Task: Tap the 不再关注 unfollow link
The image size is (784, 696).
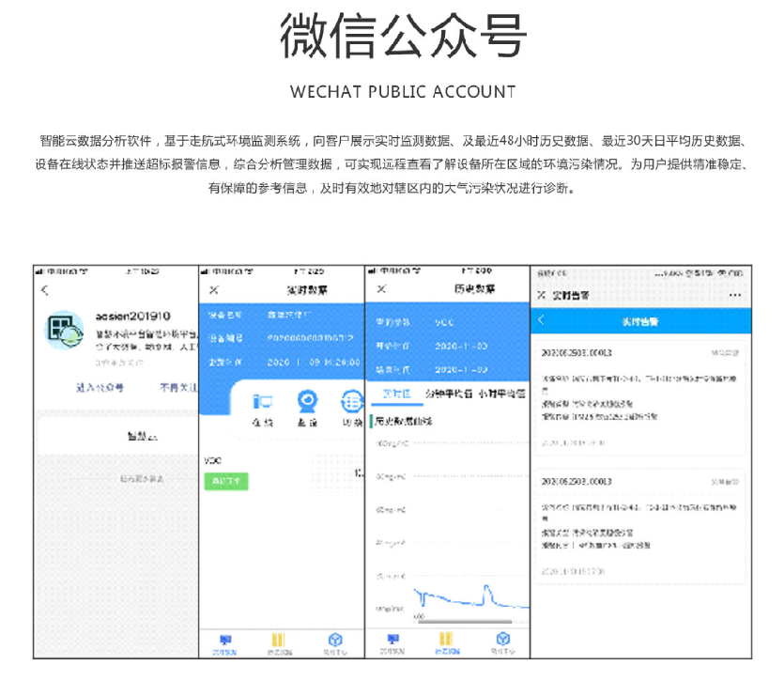Action: point(178,387)
